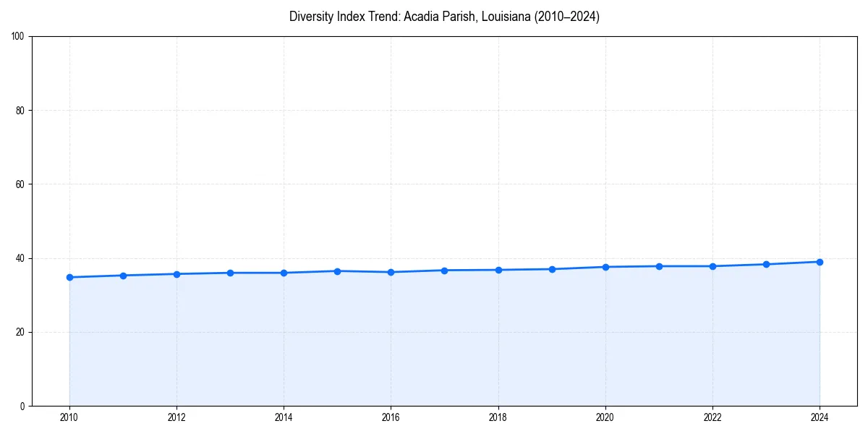Select the 2016 data point marker
This screenshot has height=434, width=868.
tap(391, 272)
